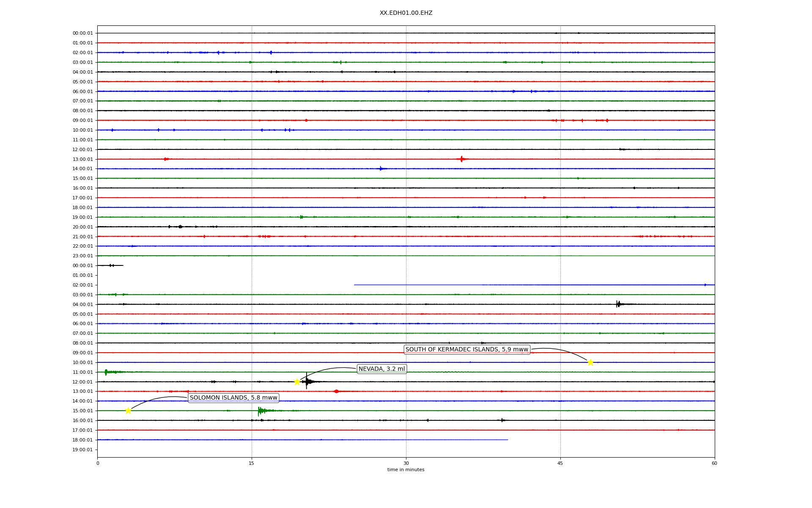Click the yellow star for Nevada event
This screenshot has width=812, height=508.
click(297, 382)
